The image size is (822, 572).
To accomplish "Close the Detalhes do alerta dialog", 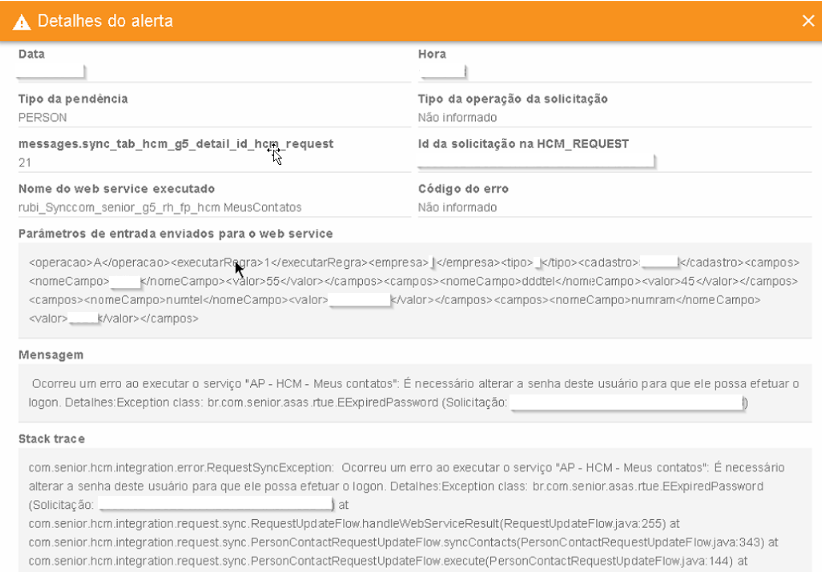I will click(808, 21).
